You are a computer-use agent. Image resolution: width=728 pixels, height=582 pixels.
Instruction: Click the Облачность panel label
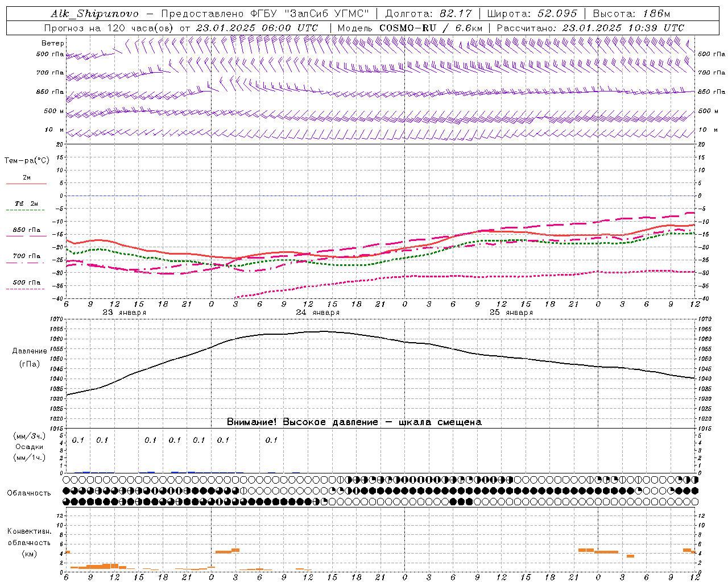click(x=29, y=493)
